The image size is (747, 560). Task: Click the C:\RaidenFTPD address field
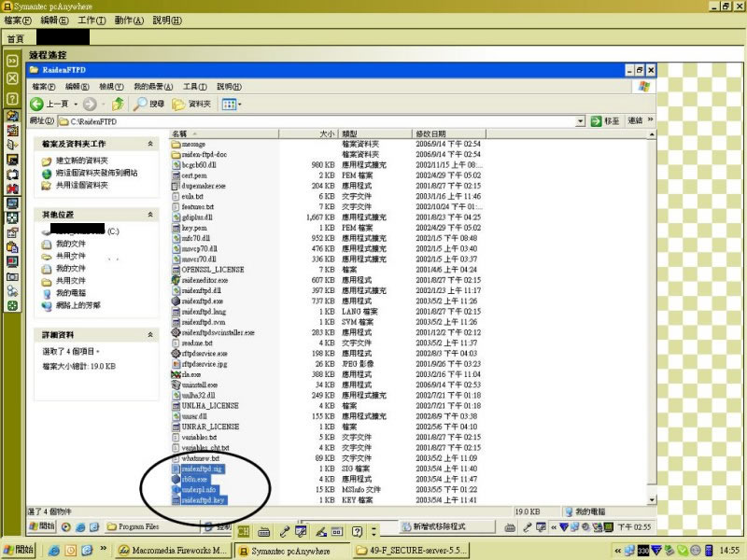coord(317,121)
